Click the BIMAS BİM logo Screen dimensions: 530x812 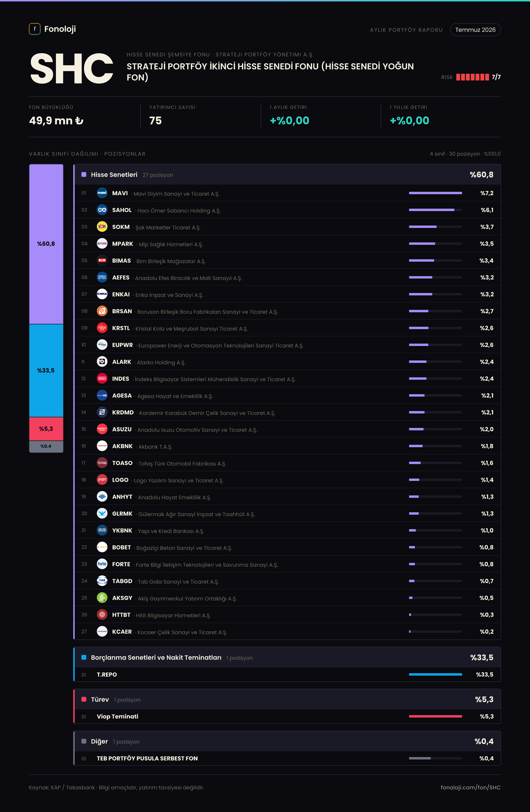point(102,260)
